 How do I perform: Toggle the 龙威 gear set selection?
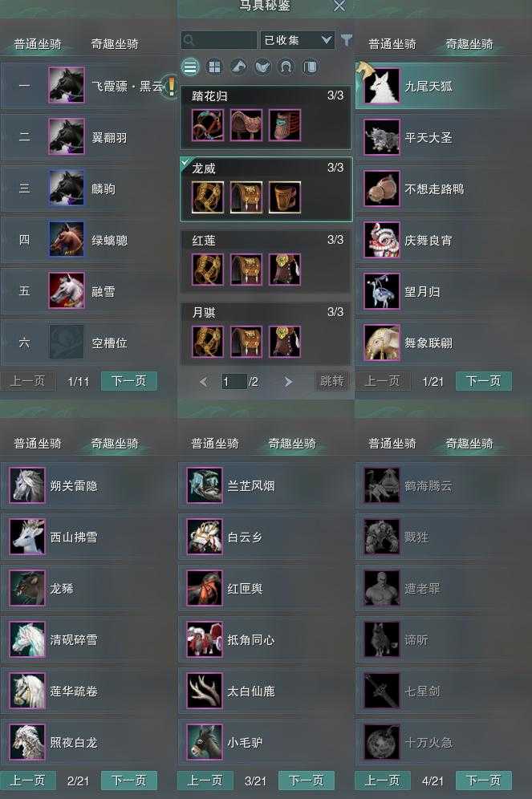[x=266, y=189]
